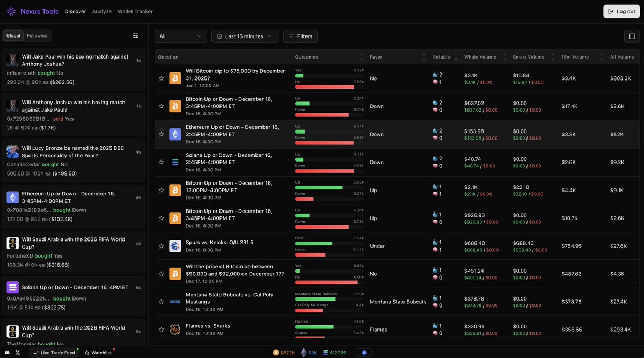
Task: Go to the Discover tab
Action: (75, 11)
